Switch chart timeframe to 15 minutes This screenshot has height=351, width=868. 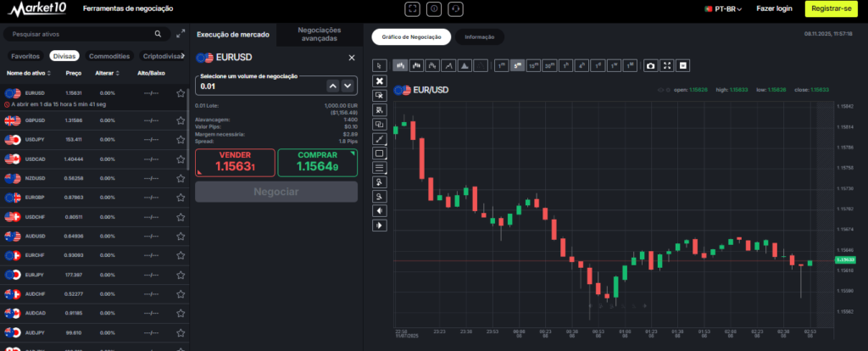(533, 65)
